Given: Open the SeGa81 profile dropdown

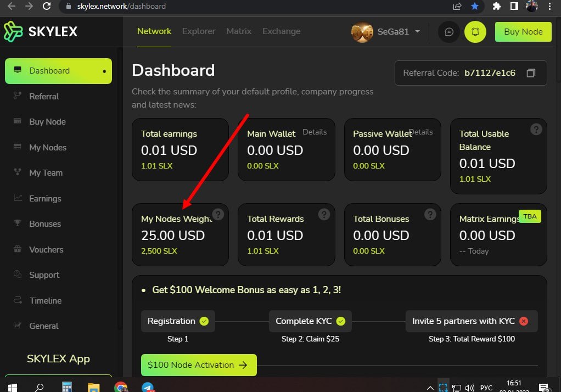Looking at the screenshot, I should [386, 32].
